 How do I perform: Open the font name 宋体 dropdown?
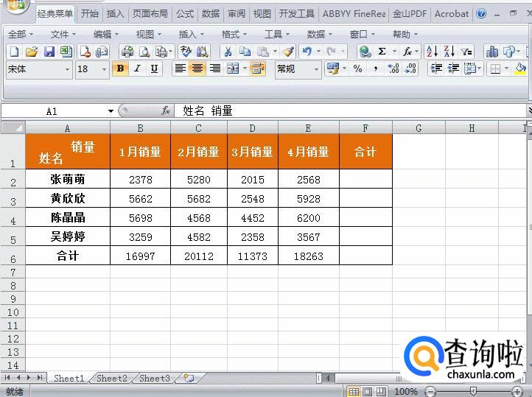point(67,69)
